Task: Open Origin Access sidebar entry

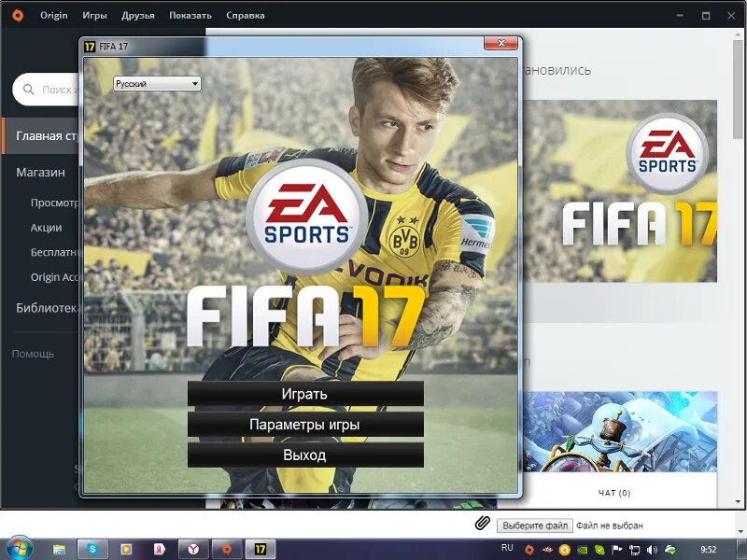Action: 54,277
